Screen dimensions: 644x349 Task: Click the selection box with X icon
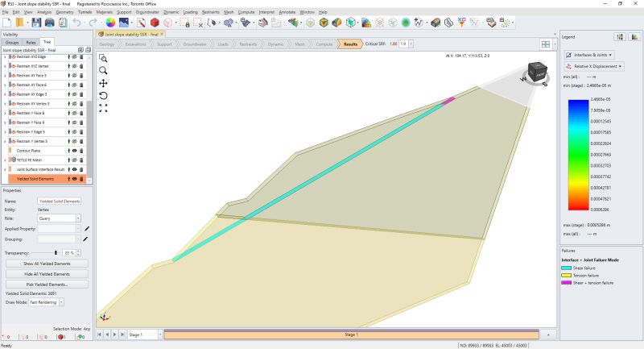point(198,23)
